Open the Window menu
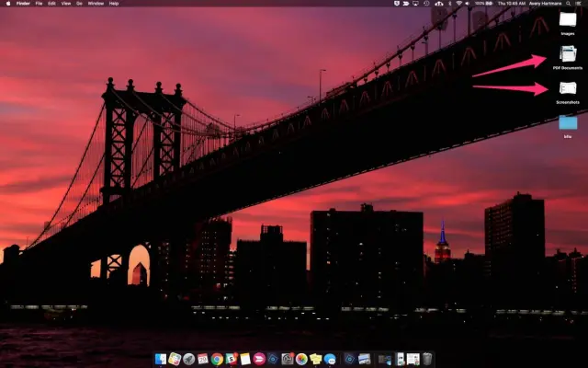 (x=96, y=4)
